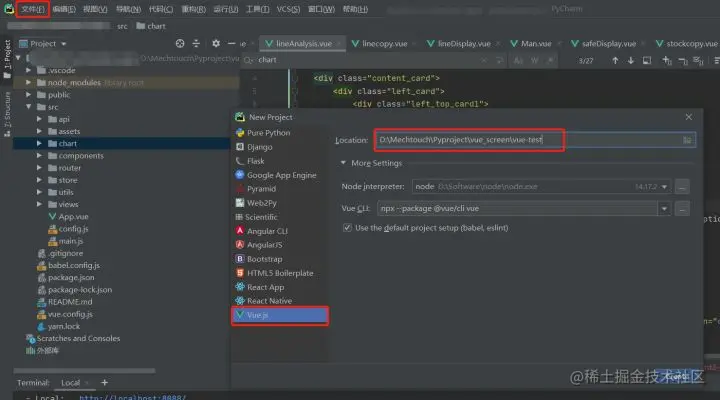Expand the public folder
The height and width of the screenshot is (400, 720).
(x=28, y=95)
